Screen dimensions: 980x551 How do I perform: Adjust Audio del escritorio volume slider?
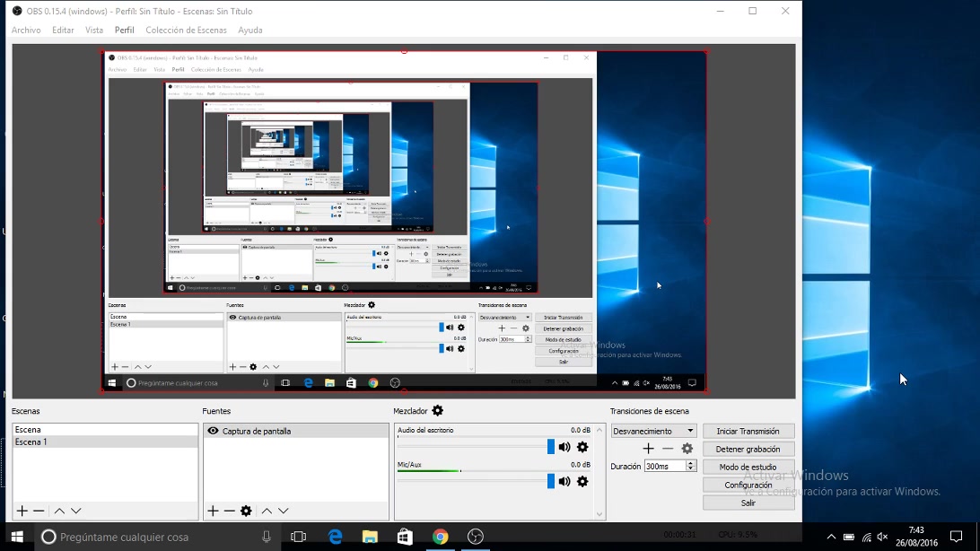coord(550,447)
